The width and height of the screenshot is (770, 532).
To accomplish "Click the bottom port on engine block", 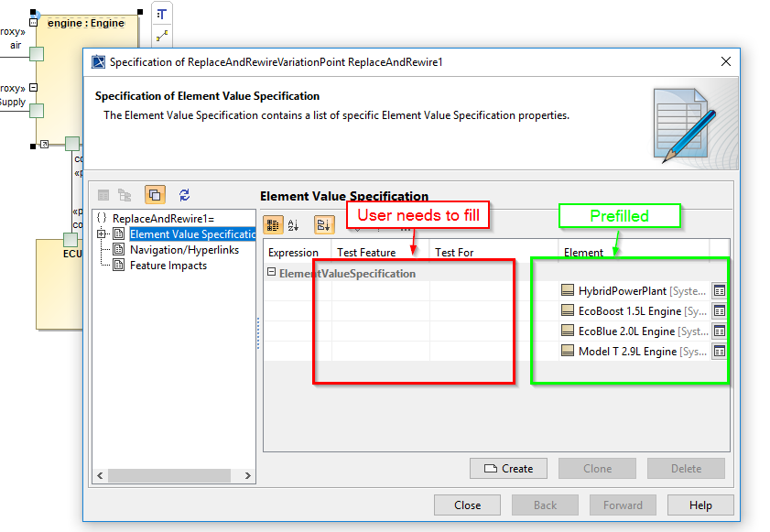I will 72,144.
